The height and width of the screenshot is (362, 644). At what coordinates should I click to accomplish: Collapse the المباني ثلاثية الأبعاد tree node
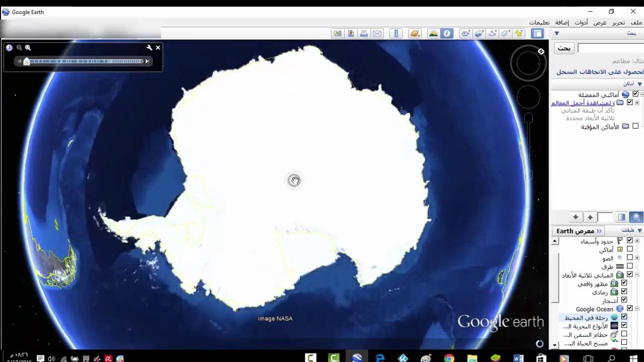pos(637,275)
